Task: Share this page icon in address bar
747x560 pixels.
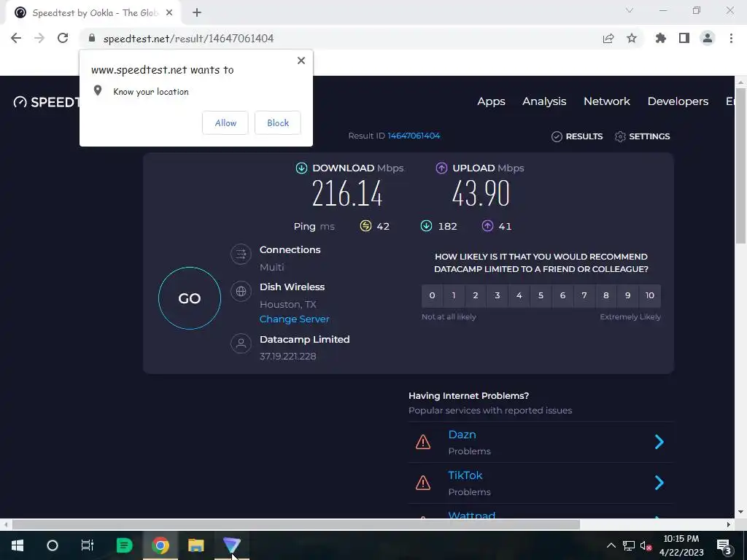Action: coord(608,38)
